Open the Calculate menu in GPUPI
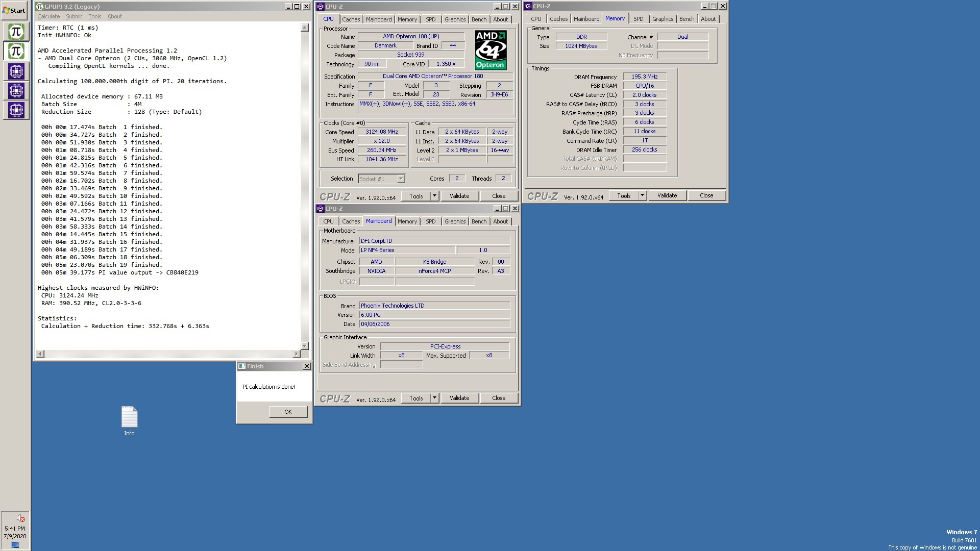 [x=48, y=16]
